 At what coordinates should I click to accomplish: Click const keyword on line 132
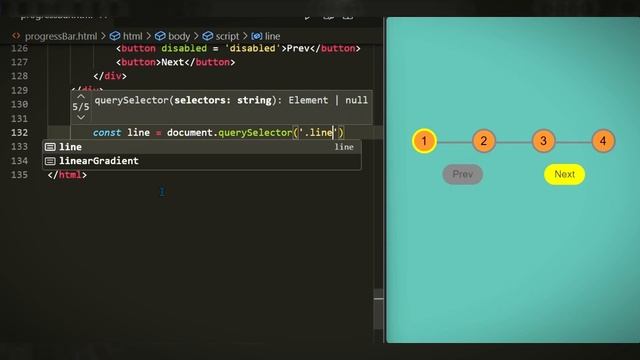tap(107, 133)
